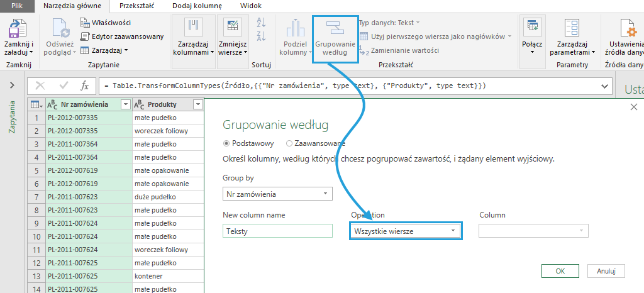Select the Podstawowy radio button
The image size is (644, 293).
(228, 143)
